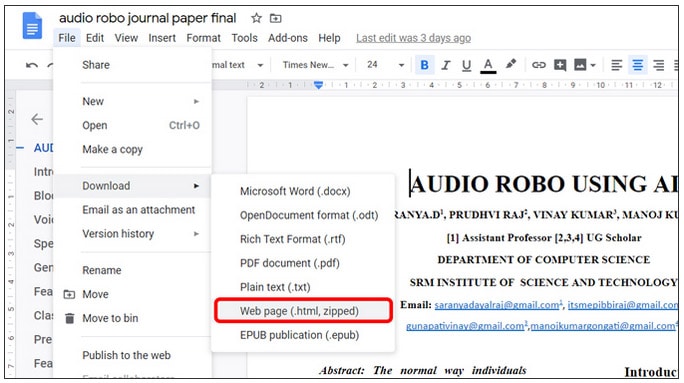
Task: Toggle Italic formatting
Action: [x=445, y=65]
